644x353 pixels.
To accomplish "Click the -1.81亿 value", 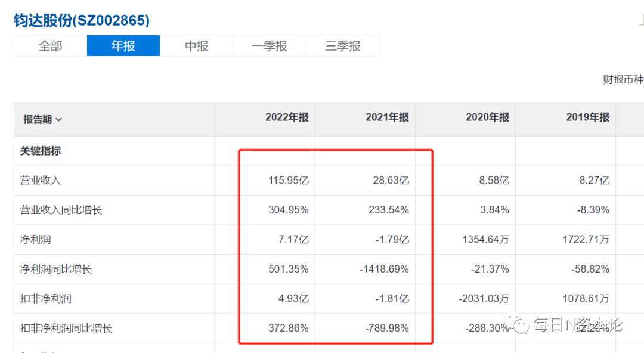I will pos(392,299).
